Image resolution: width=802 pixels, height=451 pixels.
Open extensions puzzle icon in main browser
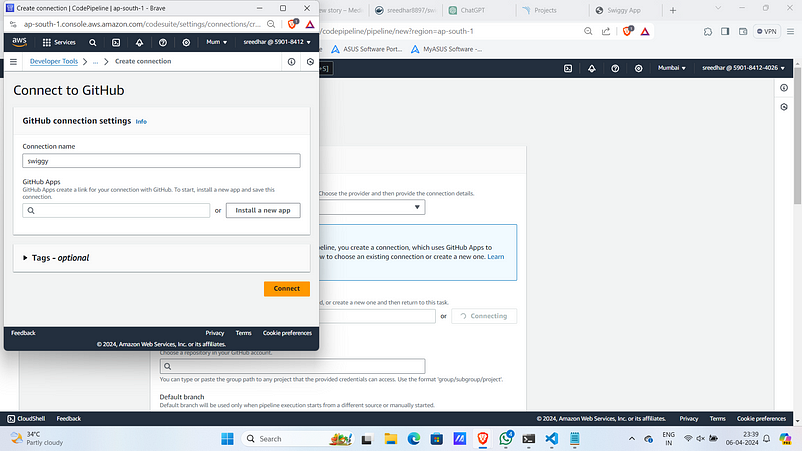click(708, 31)
